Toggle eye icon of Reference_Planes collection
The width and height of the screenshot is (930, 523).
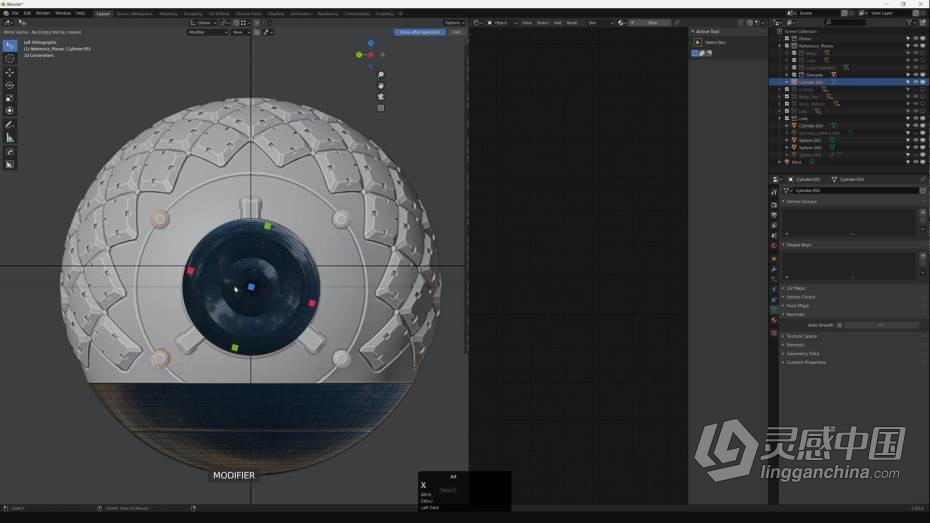(915, 46)
